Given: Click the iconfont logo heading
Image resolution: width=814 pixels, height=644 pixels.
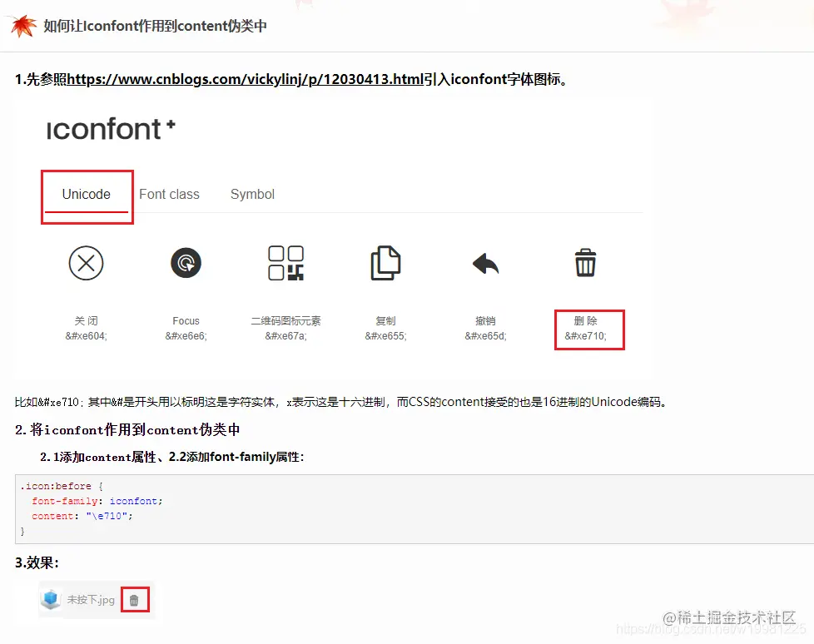Looking at the screenshot, I should pyautogui.click(x=111, y=129).
